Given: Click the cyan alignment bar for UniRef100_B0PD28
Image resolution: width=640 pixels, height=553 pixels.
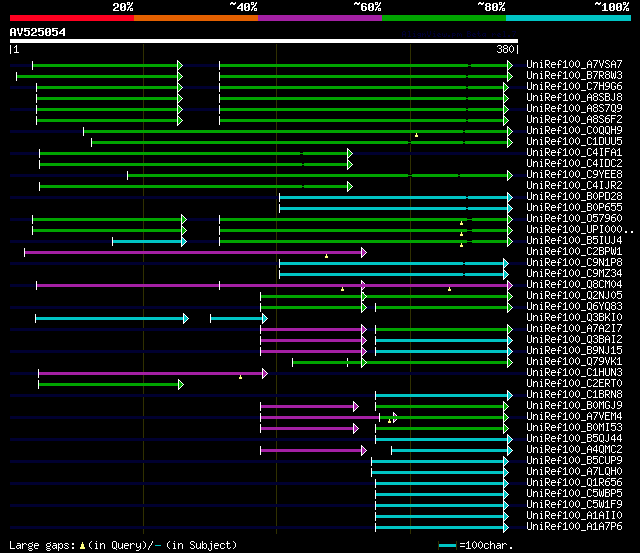Looking at the screenshot, I should point(394,198).
